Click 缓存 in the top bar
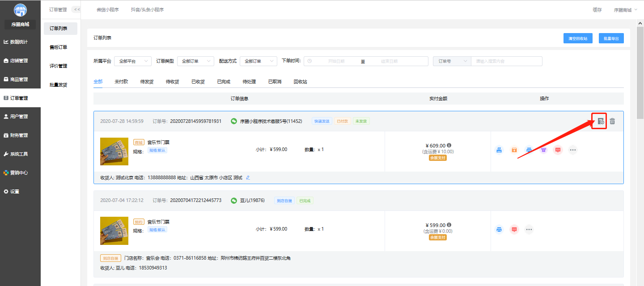Image resolution: width=644 pixels, height=286 pixels. [x=597, y=10]
